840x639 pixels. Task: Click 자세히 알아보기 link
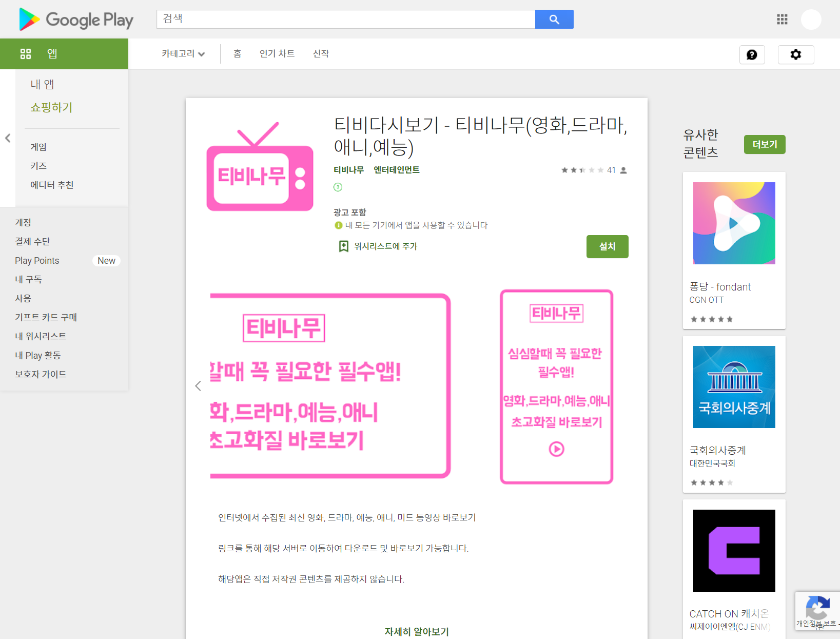417,632
